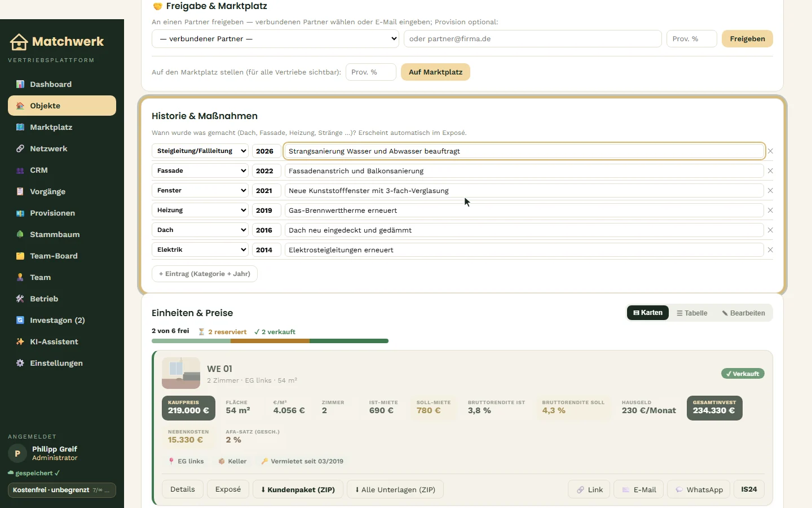Open Netzwerk link icon in sidebar
812x508 pixels.
coord(20,148)
